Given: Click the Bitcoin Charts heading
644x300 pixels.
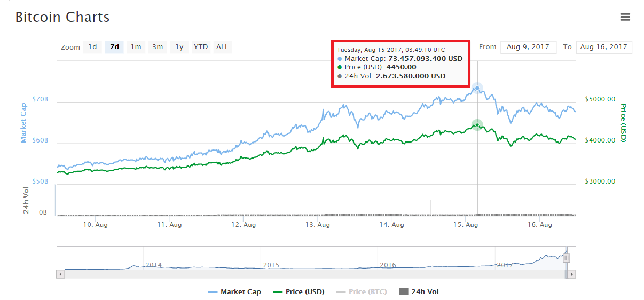Looking at the screenshot, I should [62, 17].
